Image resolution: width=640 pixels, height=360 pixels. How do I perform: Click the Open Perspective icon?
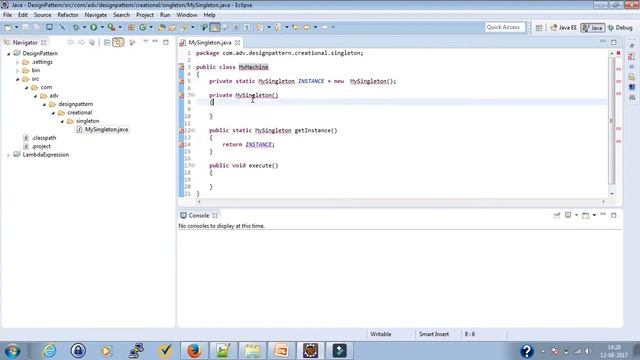[539, 28]
